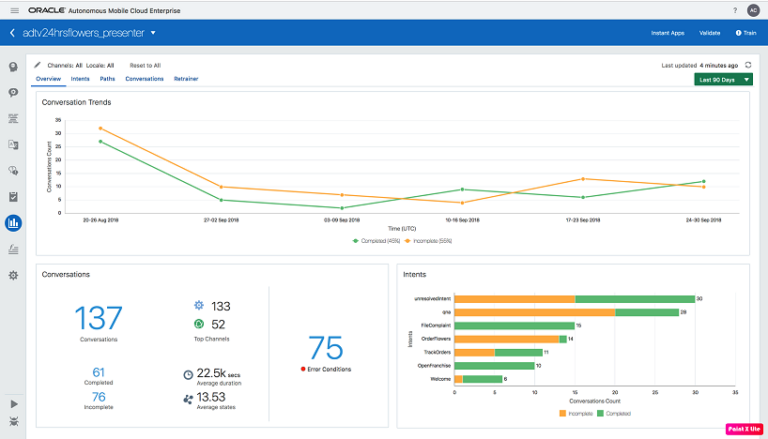Click the Train button
Screen dimensions: 768x439
pos(745,33)
